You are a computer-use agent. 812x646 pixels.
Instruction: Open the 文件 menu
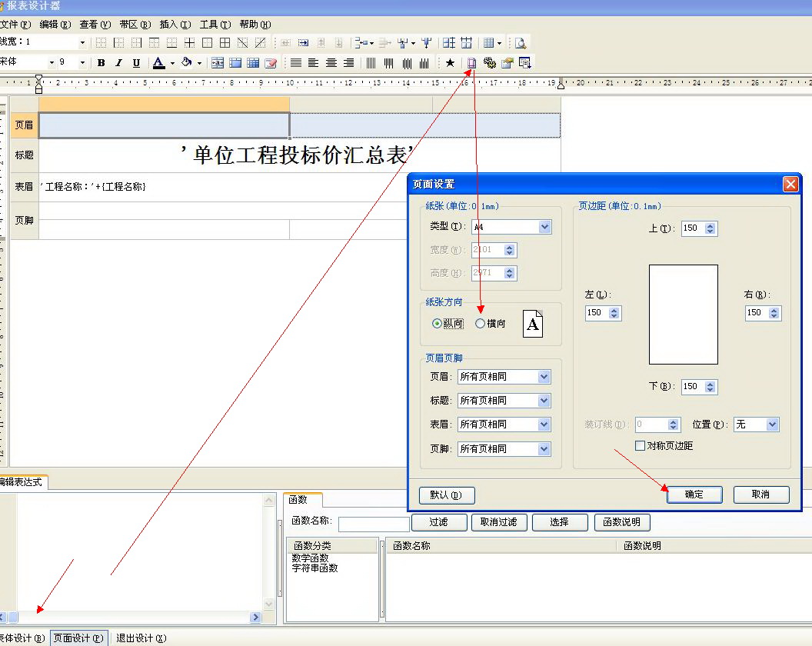click(x=15, y=25)
